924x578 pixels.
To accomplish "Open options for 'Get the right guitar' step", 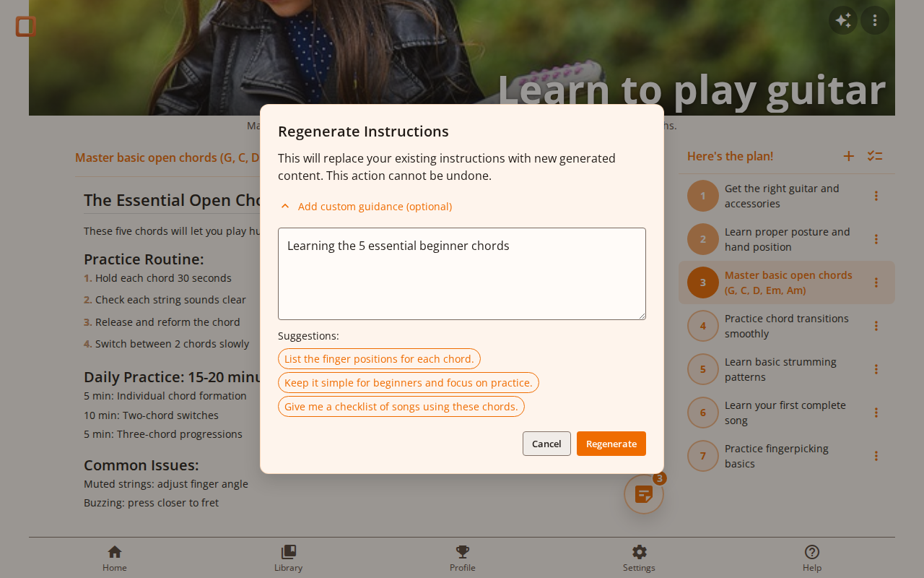I will coord(876,196).
